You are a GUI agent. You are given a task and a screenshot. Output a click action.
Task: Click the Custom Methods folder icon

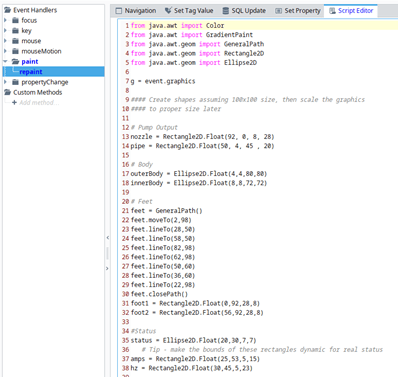(x=7, y=92)
